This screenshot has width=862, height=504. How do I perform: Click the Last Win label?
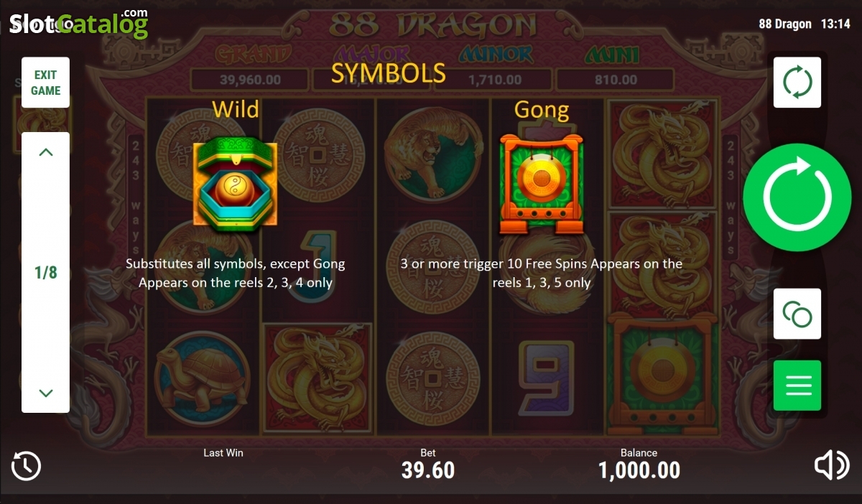click(x=223, y=452)
